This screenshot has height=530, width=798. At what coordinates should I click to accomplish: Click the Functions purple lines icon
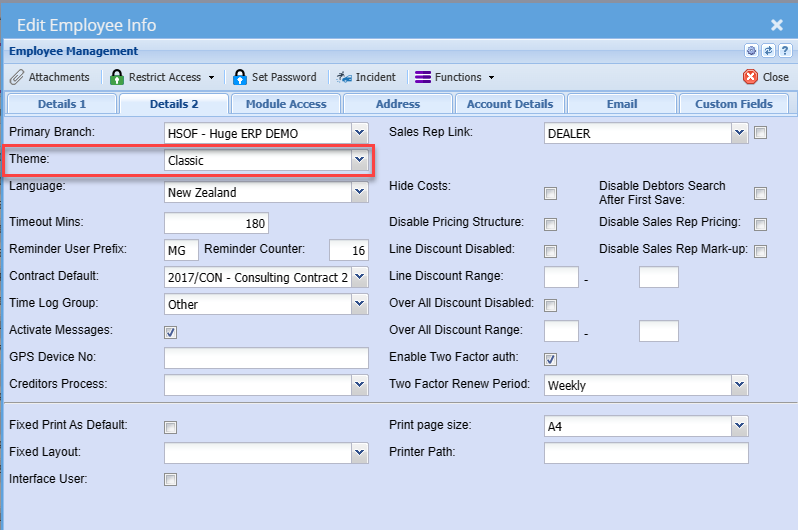[423, 77]
